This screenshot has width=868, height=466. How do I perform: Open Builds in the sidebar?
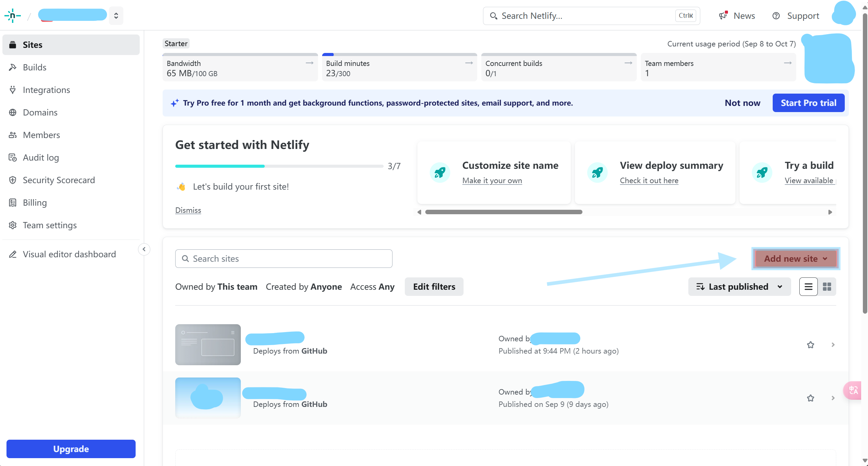coord(35,67)
